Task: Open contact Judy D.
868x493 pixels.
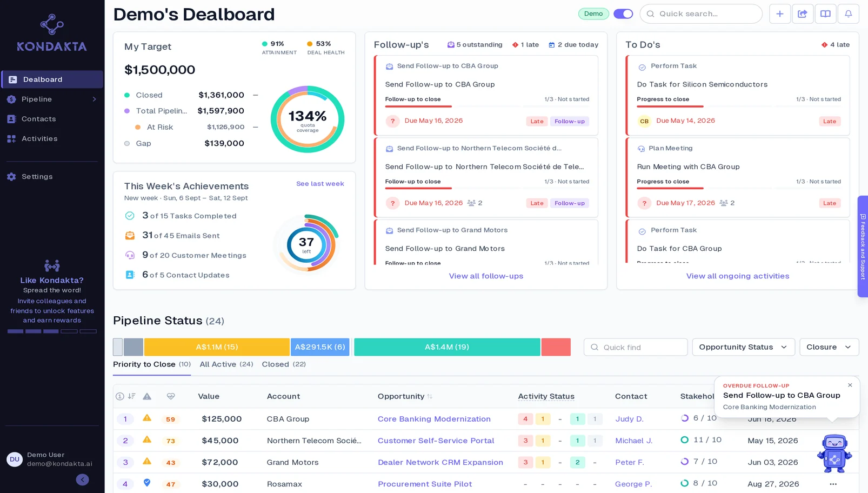Action: [x=629, y=419]
